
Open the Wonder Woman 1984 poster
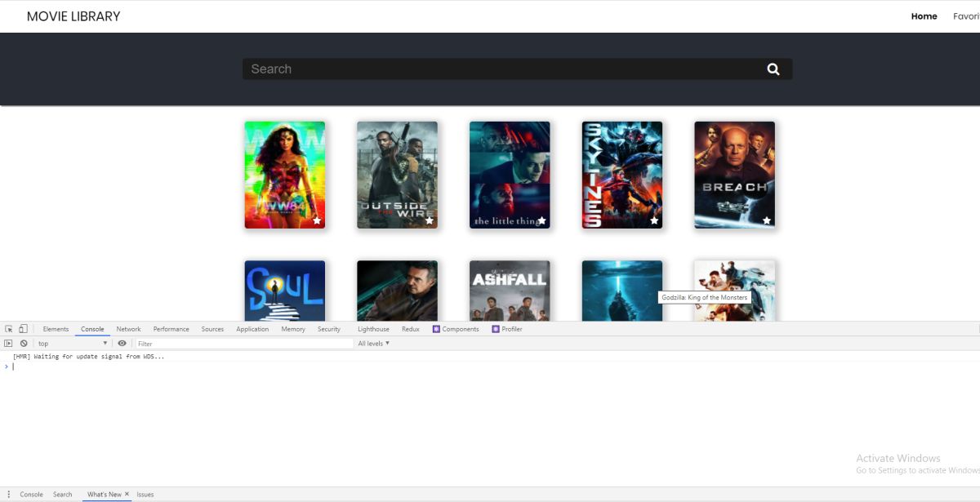(284, 175)
